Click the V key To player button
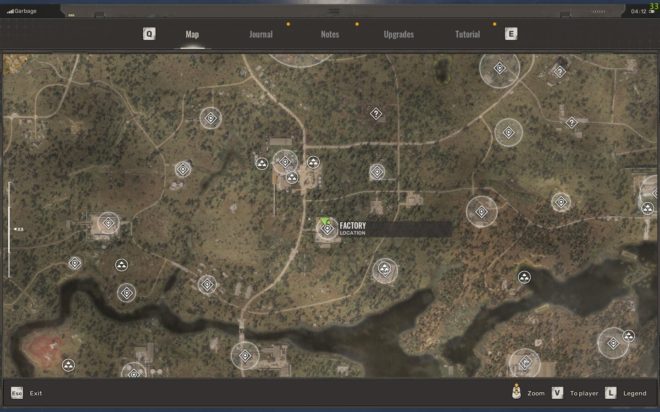The image size is (660, 412). tap(575, 393)
